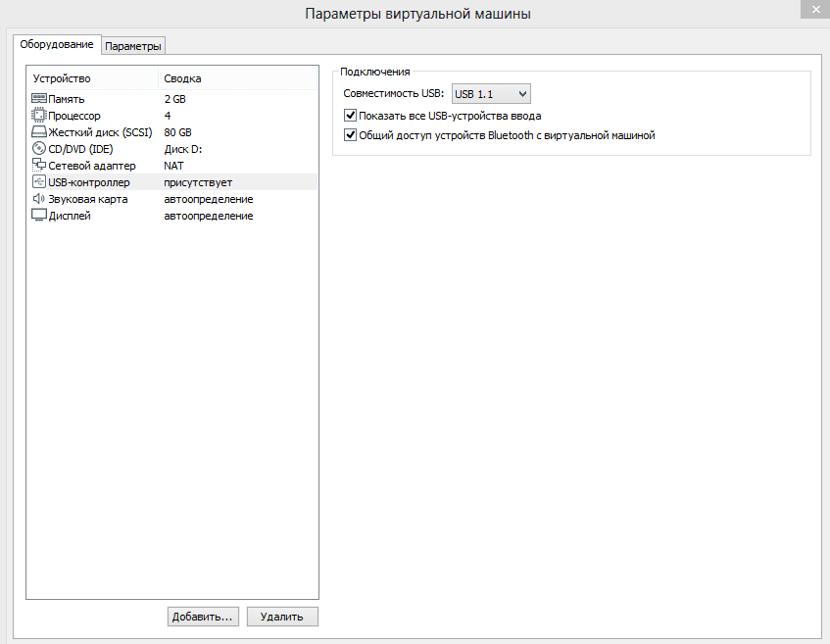Click the Удалить button
Viewport: 830px width, 644px height.
[282, 617]
